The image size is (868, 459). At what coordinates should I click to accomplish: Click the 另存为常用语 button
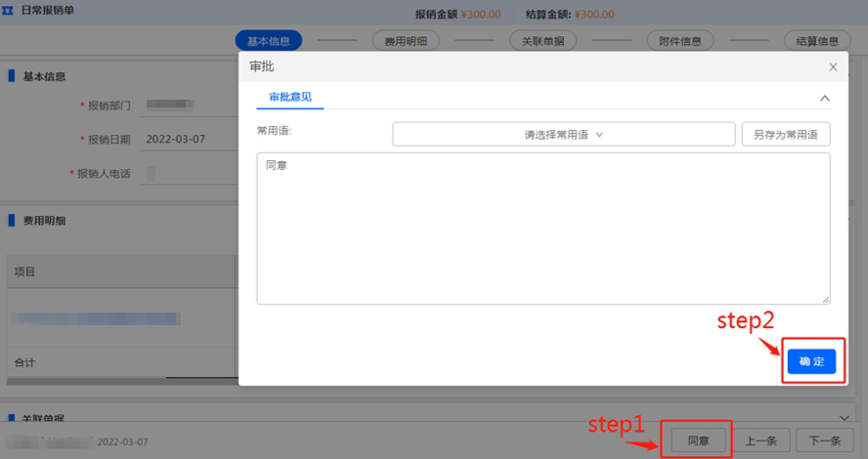pyautogui.click(x=786, y=135)
